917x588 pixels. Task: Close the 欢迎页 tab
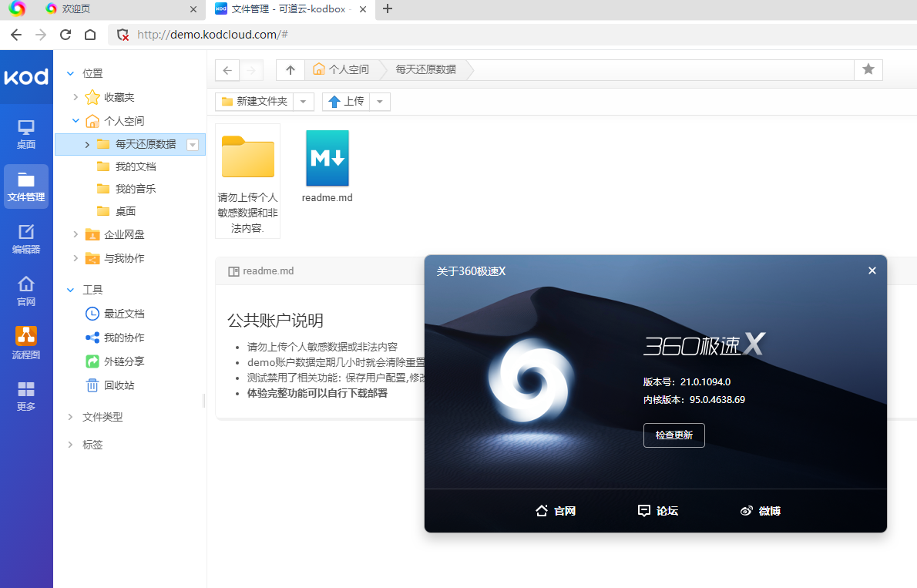(x=193, y=9)
